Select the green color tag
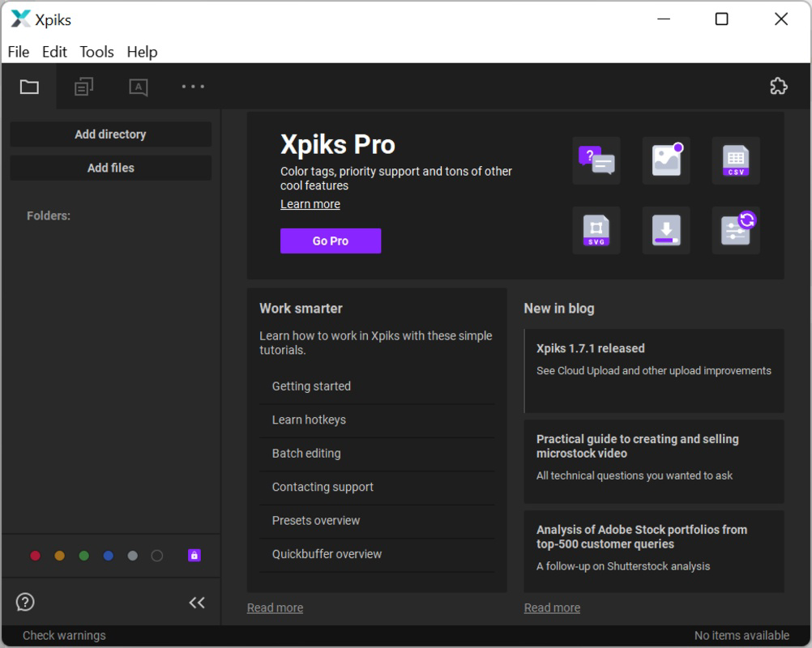Screen dimensions: 812x648 tap(84, 556)
